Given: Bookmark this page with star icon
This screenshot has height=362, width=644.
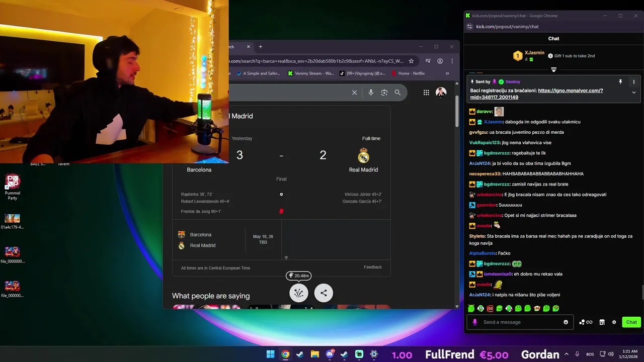Looking at the screenshot, I should [411, 61].
